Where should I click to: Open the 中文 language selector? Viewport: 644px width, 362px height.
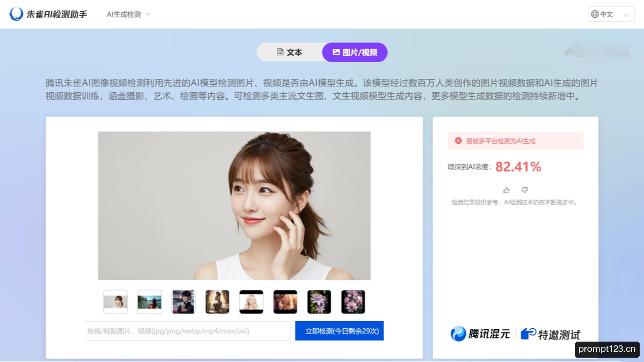tap(611, 14)
